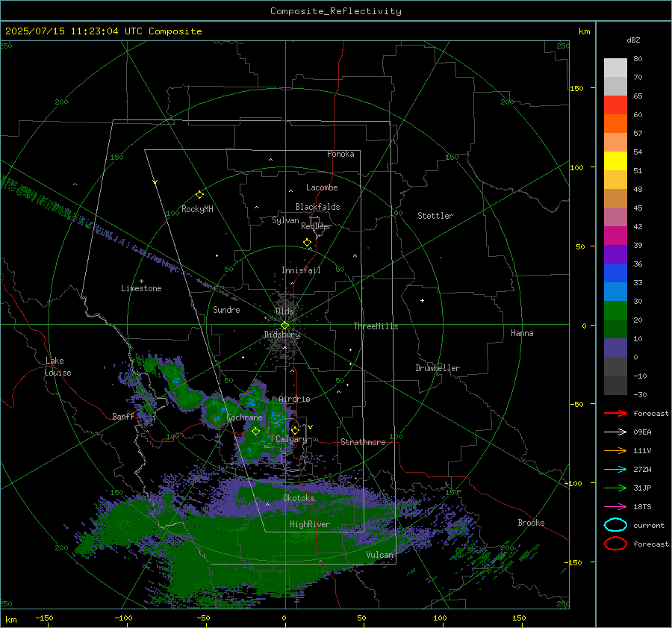Click the Strathmore town label
672x628 pixels.
pos(364,442)
